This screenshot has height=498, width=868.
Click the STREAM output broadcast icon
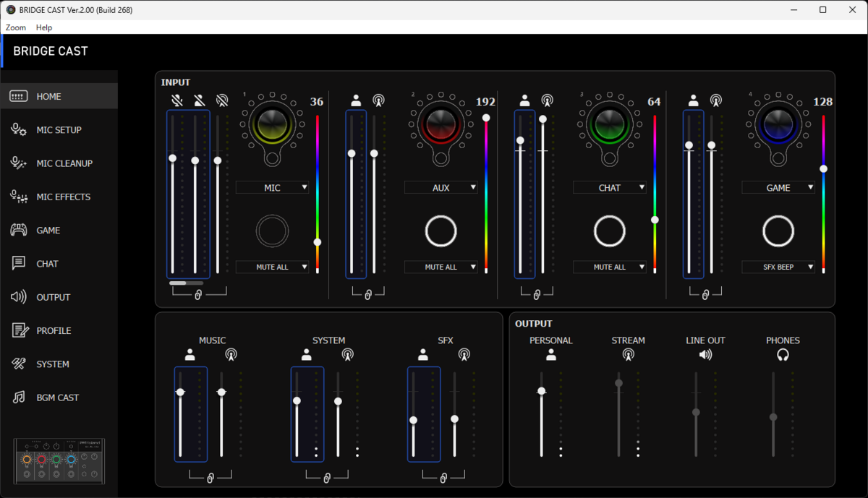point(628,354)
